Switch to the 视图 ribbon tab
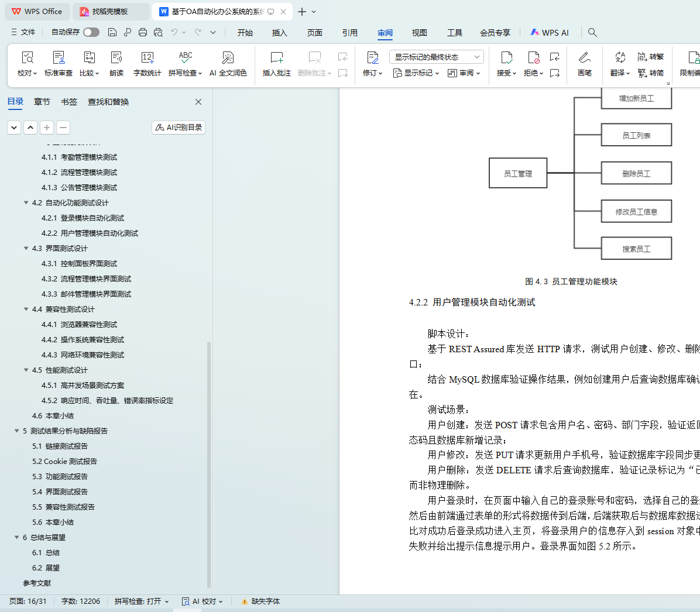The image size is (700, 612). 419,33
